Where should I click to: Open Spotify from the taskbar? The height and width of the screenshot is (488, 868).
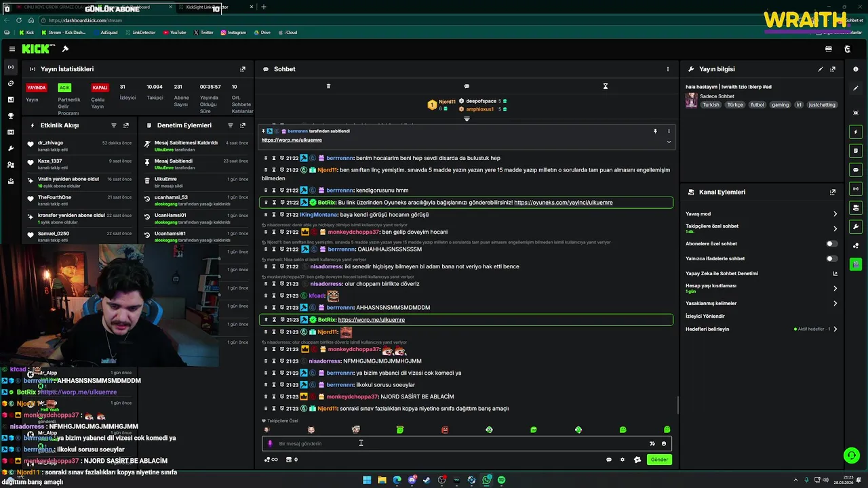(x=501, y=480)
